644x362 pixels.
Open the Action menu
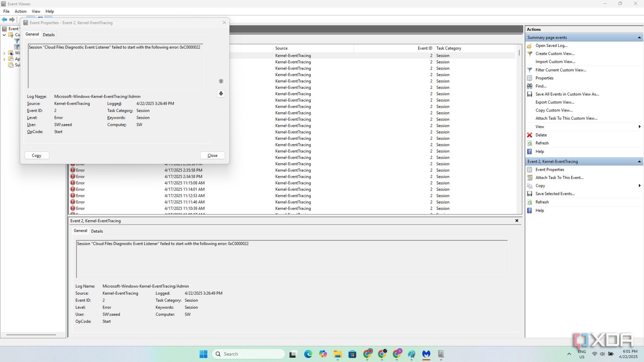tap(21, 11)
